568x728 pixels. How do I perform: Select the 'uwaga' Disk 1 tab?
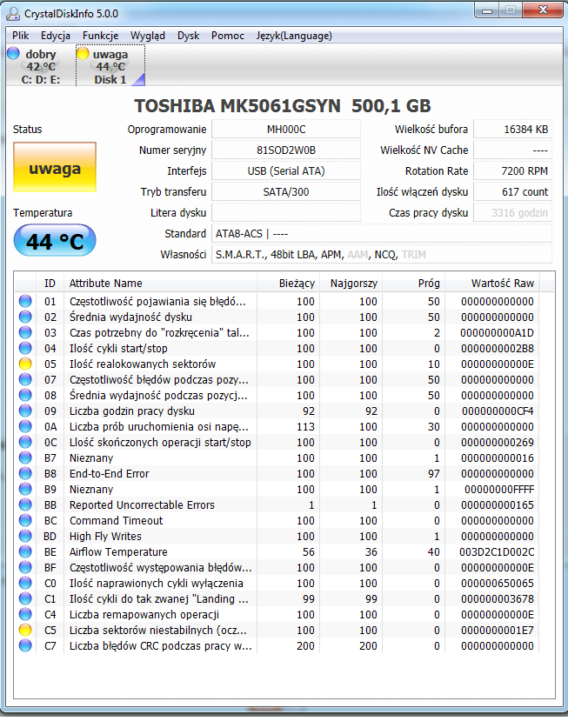coord(110,66)
